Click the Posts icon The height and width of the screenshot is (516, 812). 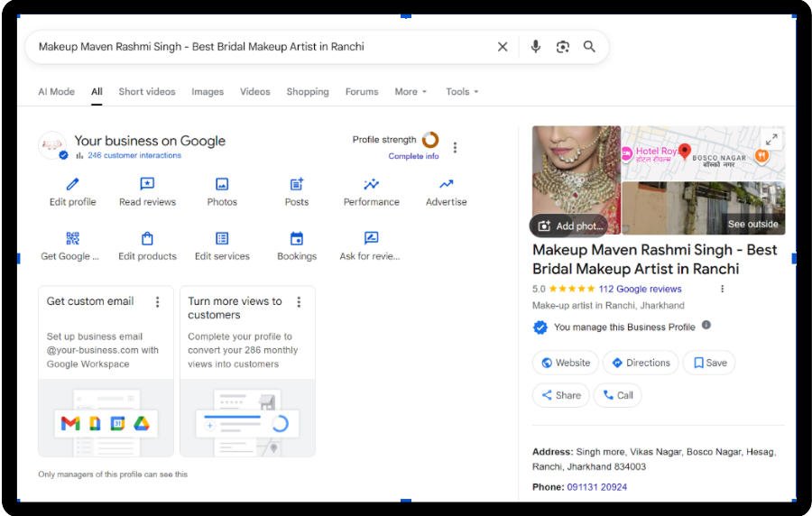point(297,184)
